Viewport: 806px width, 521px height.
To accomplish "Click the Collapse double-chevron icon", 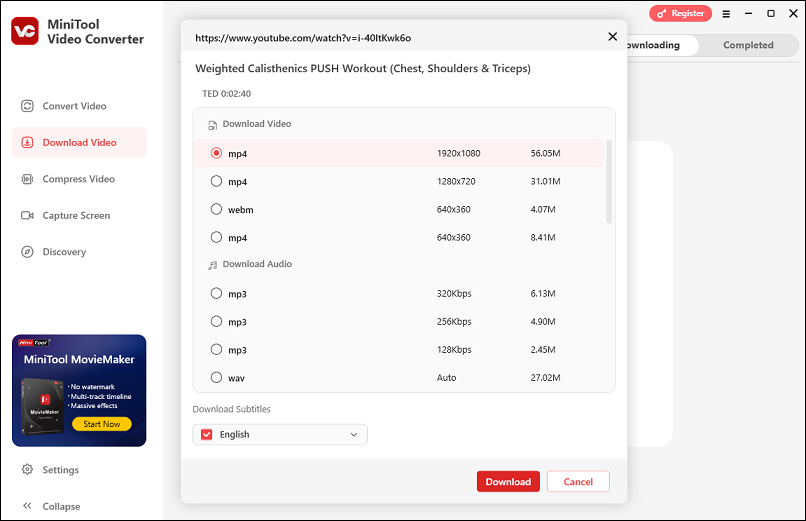I will point(27,506).
